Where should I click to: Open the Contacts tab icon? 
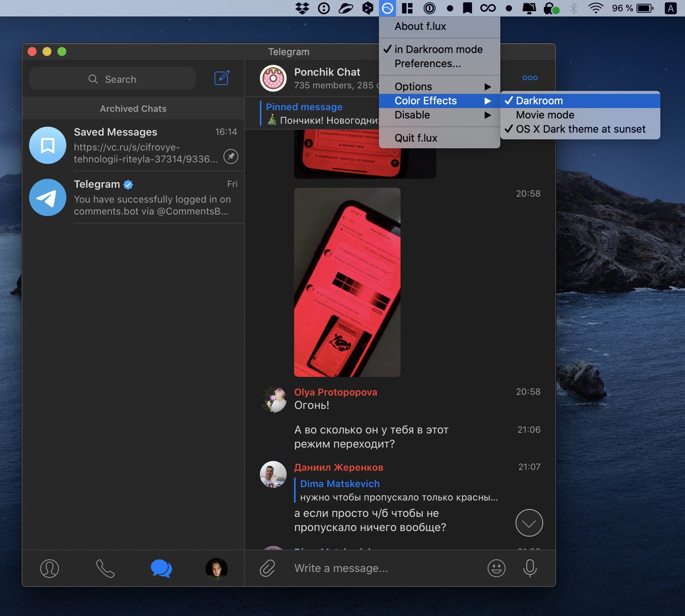[x=50, y=568]
